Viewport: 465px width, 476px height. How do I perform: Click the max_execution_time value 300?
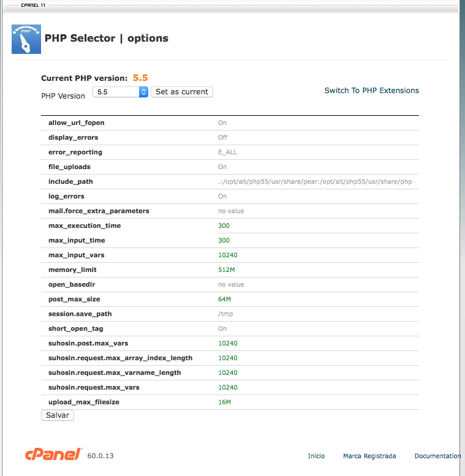[224, 225]
